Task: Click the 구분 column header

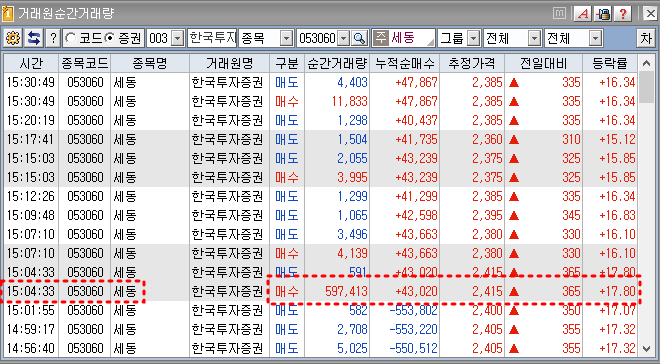Action: tap(287, 64)
